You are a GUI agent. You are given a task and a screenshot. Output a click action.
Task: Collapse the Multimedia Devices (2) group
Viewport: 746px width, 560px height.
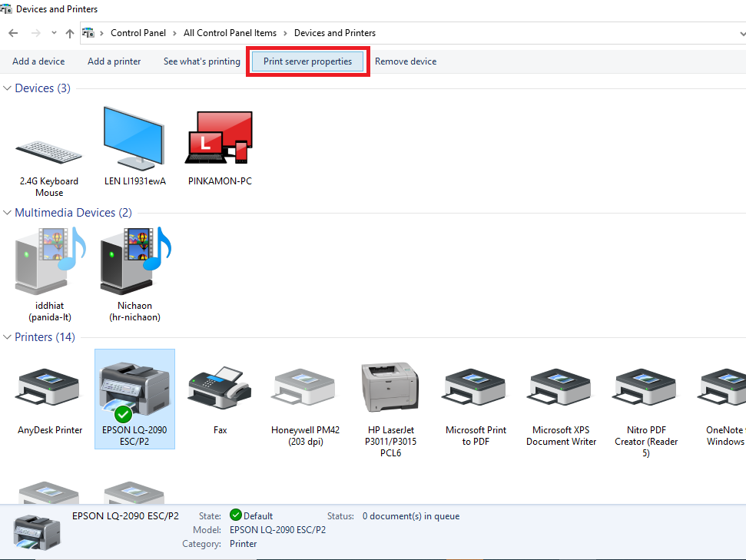tap(8, 213)
